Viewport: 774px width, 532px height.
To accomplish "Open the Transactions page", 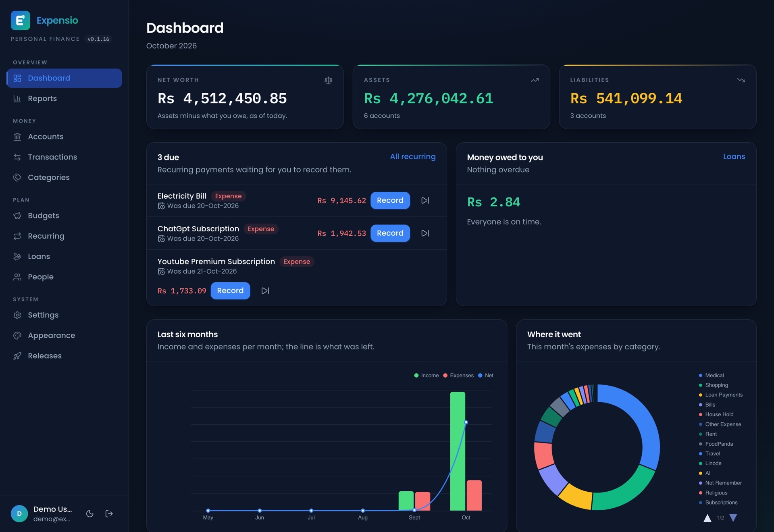I will tap(64, 157).
